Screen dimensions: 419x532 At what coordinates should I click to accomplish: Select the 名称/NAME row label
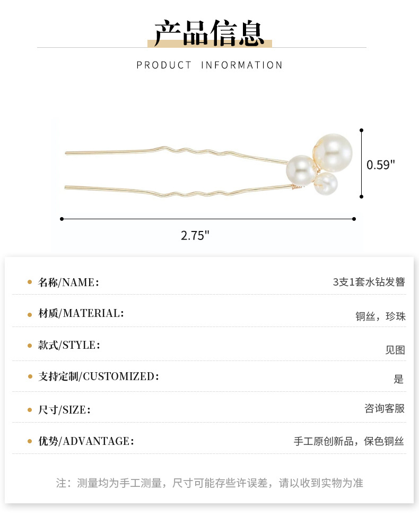[68, 282]
